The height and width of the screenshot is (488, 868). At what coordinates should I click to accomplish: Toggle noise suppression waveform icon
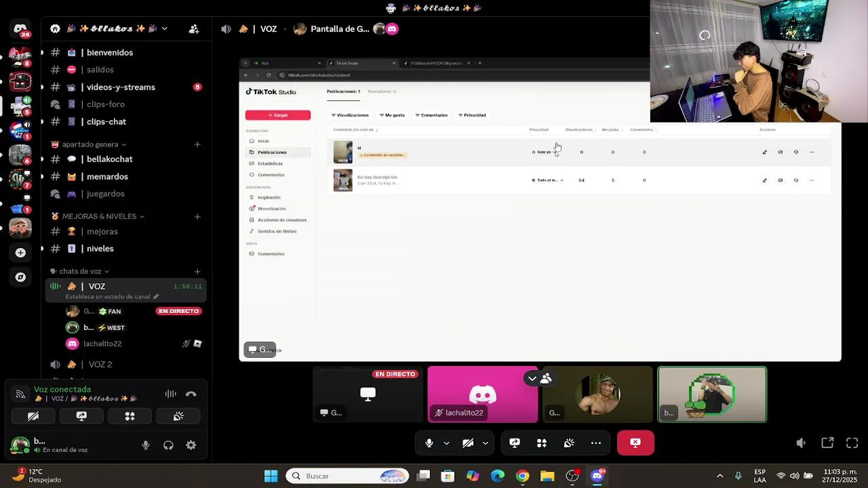[170, 394]
